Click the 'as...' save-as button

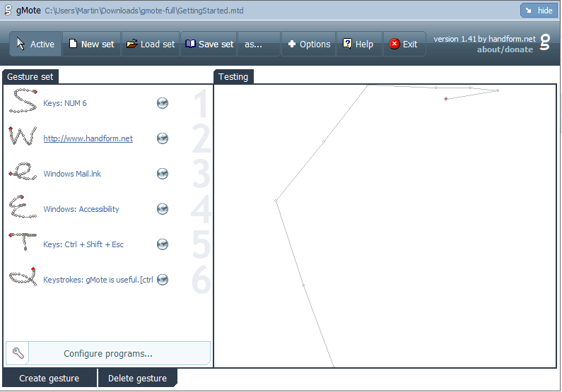(x=253, y=44)
